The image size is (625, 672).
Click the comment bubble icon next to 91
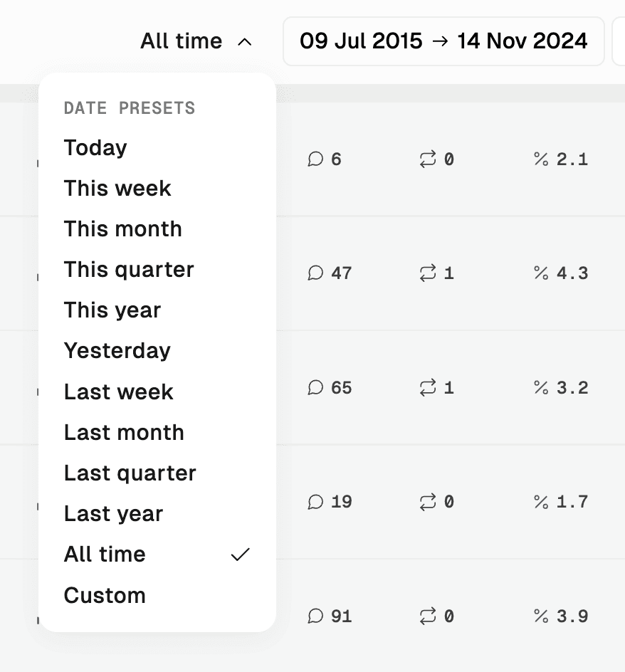coord(315,616)
